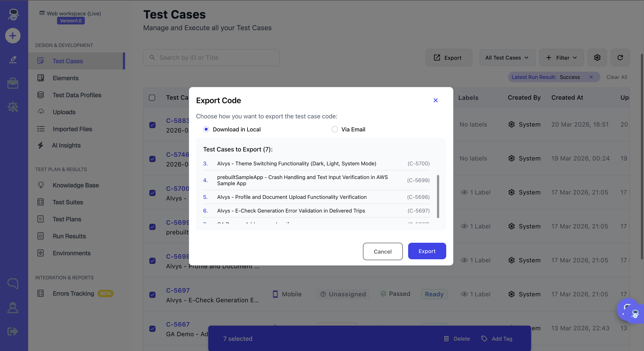Toggle the select-all header checkbox
Viewport: 644px width, 351px height.
(152, 98)
